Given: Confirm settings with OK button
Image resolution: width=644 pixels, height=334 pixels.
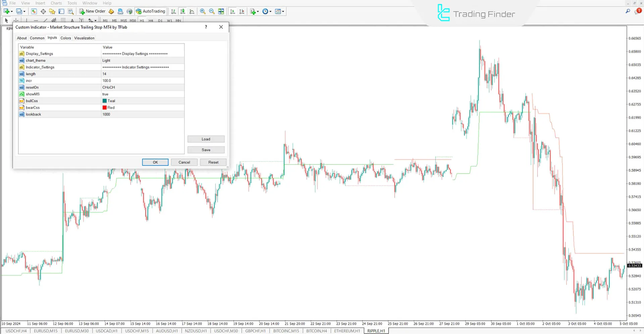Looking at the screenshot, I should (x=155, y=162).
